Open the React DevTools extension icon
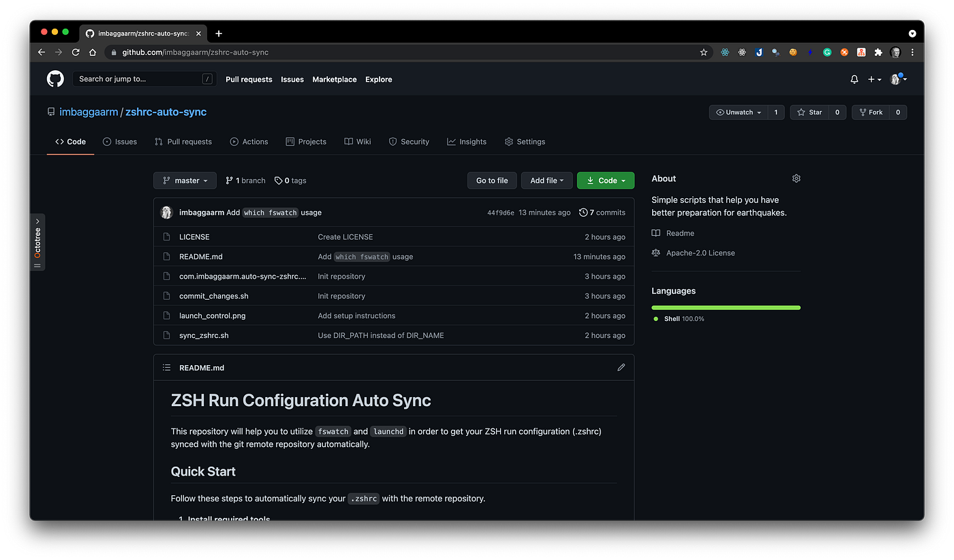Screen dimensions: 954x560 [724, 52]
